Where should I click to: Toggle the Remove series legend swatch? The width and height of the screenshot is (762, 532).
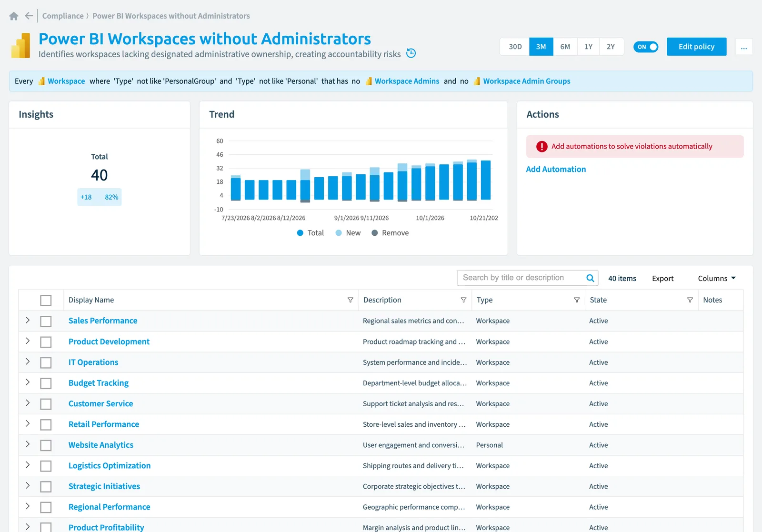click(375, 233)
